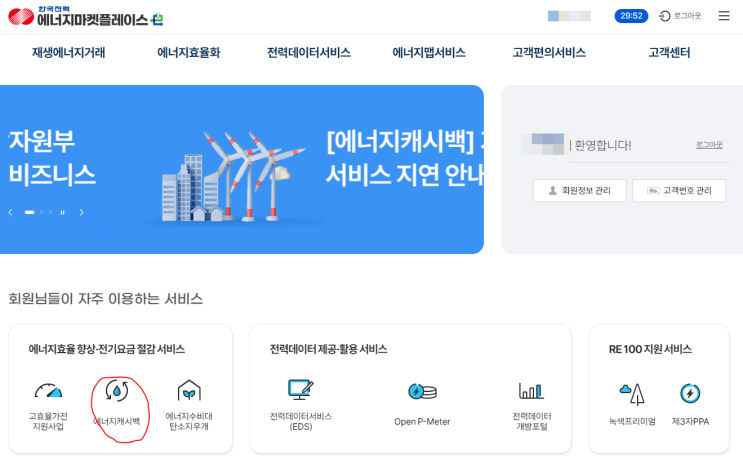Open the 고객편의서비스 menu
This screenshot has height=468, width=743.
pos(549,53)
